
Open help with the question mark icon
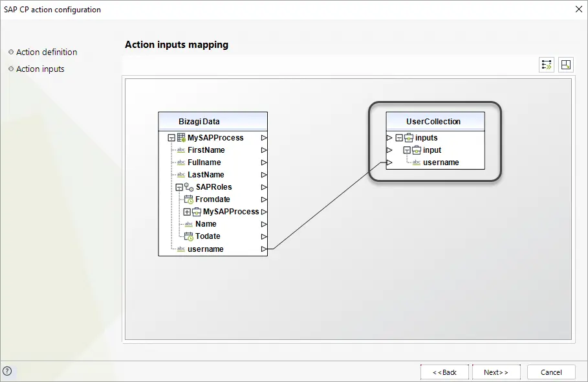pos(7,371)
